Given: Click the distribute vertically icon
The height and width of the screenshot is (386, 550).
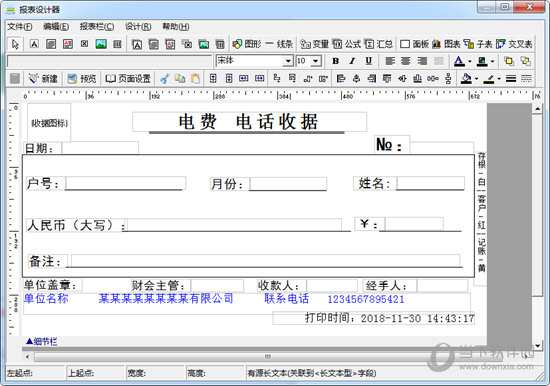Looking at the screenshot, I should [x=448, y=79].
